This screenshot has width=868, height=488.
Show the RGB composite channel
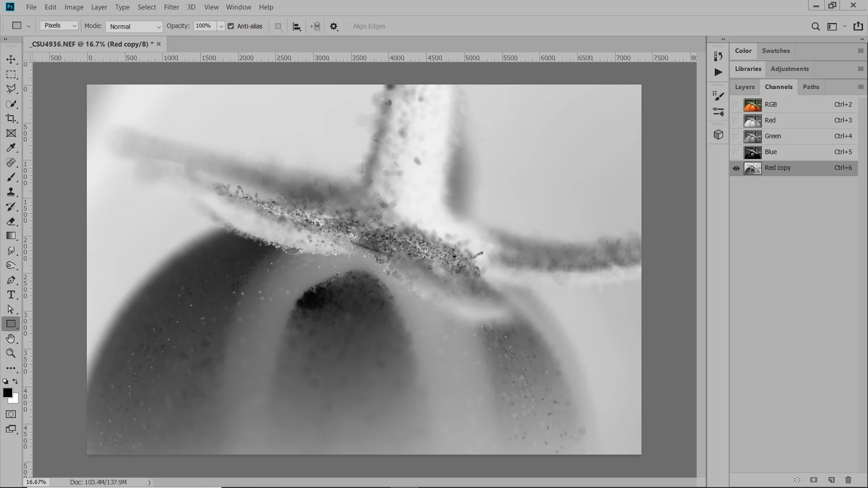point(736,105)
